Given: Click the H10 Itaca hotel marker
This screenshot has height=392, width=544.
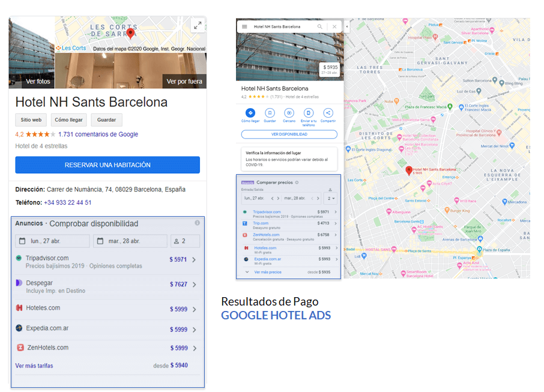Looking at the screenshot, I should coord(456,201).
